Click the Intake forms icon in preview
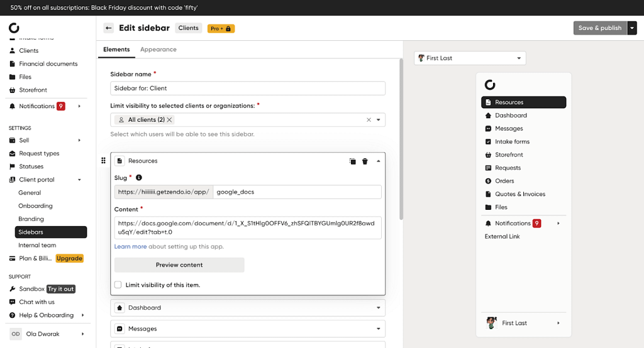The image size is (644, 348). tap(488, 141)
